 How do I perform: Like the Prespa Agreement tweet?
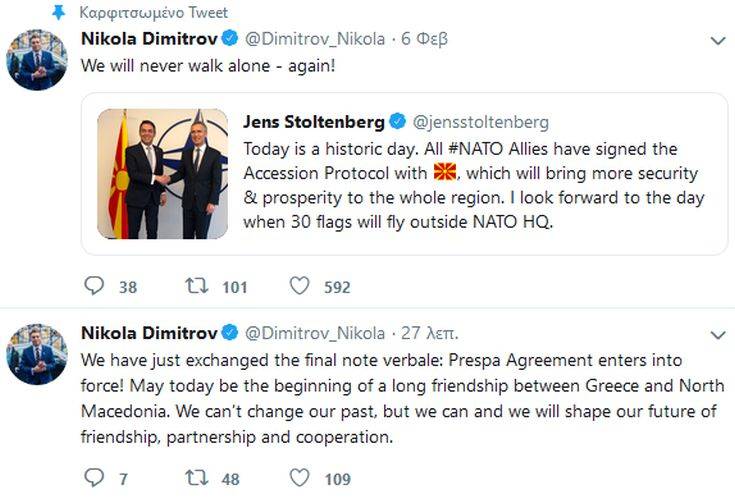click(299, 479)
